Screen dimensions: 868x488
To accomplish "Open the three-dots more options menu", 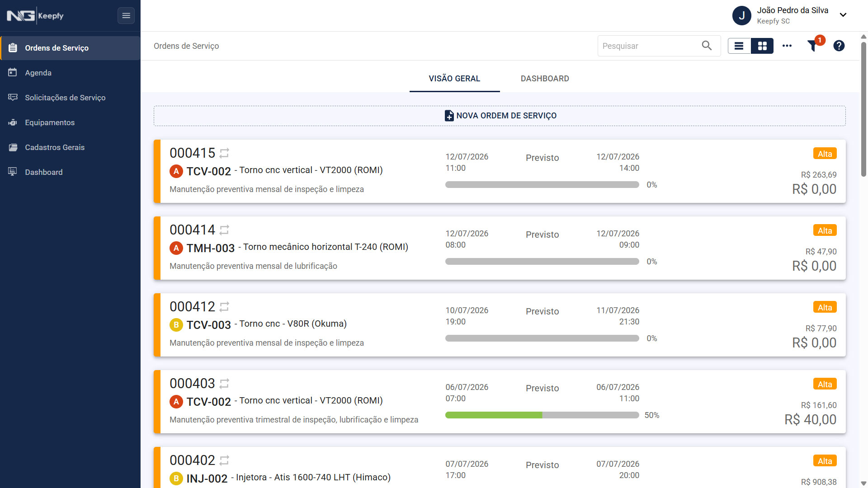I will (x=787, y=46).
